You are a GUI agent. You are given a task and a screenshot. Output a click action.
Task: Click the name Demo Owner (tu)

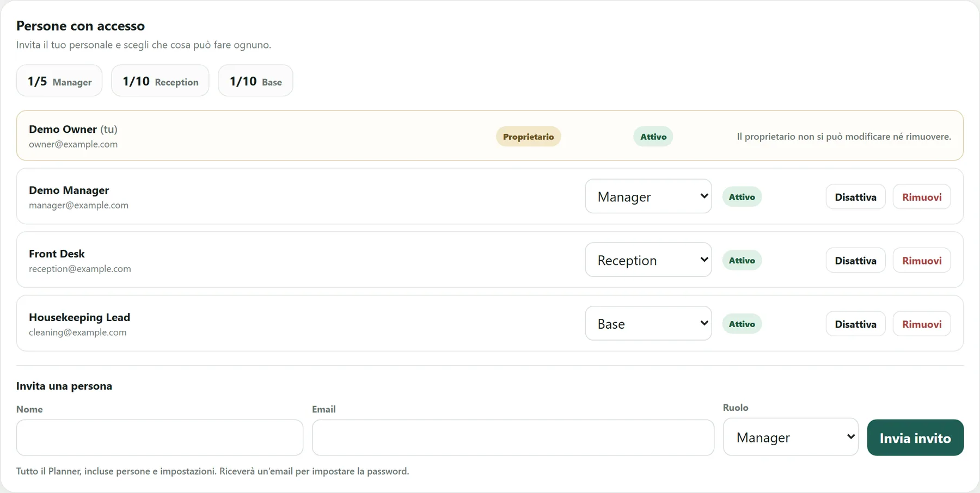point(73,129)
